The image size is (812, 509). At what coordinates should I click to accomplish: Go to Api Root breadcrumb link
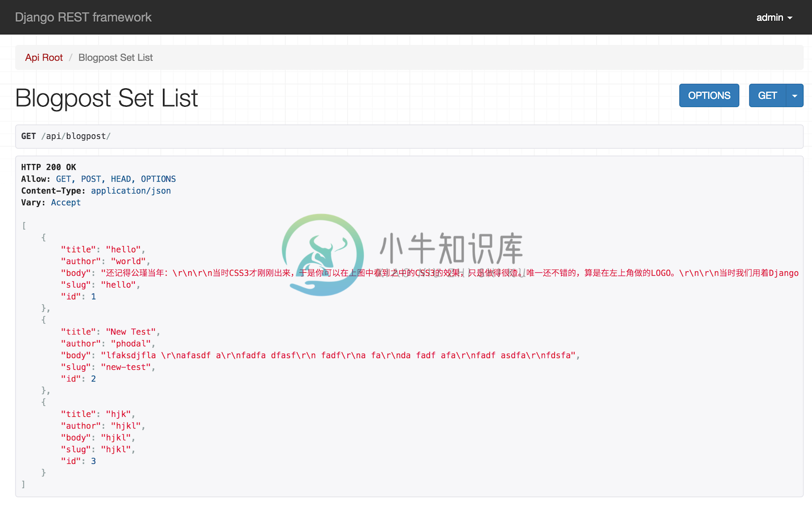[44, 58]
